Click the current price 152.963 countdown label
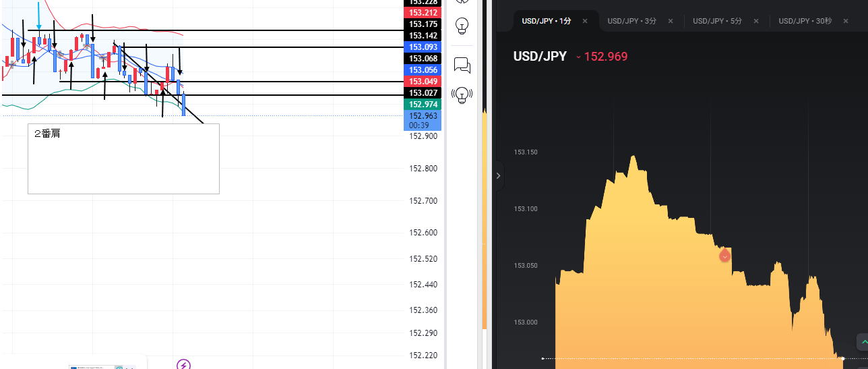 tap(423, 120)
